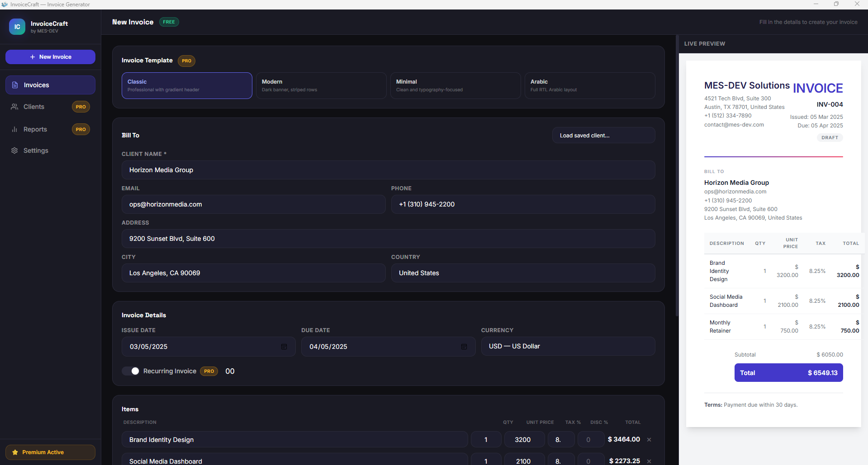Click into the Country field
868x465 pixels.
pos(523,273)
